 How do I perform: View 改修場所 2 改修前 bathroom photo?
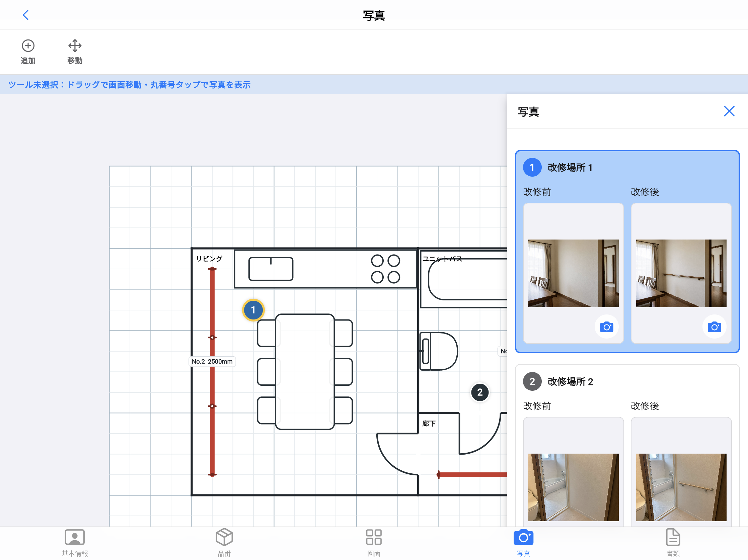[573, 487]
